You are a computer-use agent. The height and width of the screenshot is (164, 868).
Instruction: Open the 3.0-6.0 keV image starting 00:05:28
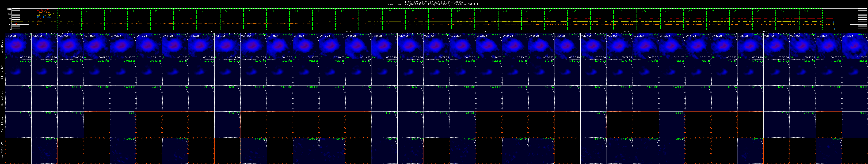point(18,46)
